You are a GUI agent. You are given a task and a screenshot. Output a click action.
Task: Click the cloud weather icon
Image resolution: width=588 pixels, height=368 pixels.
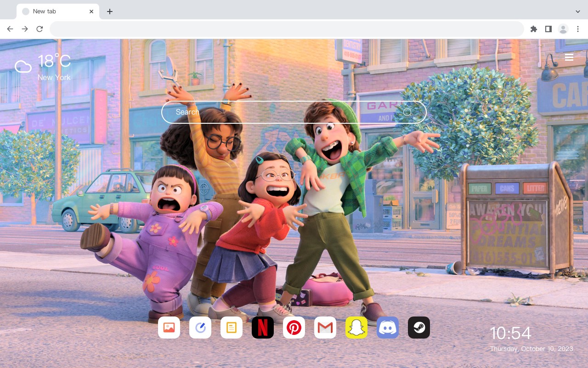23,67
